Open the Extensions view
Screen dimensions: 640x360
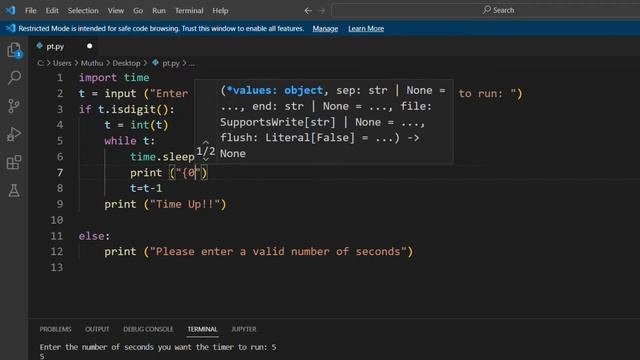pos(14,162)
